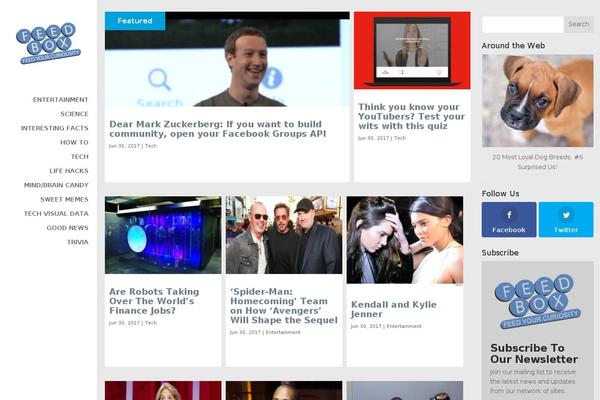
Task: Open Kendall and Kylie Jenner headline
Action: tap(394, 309)
